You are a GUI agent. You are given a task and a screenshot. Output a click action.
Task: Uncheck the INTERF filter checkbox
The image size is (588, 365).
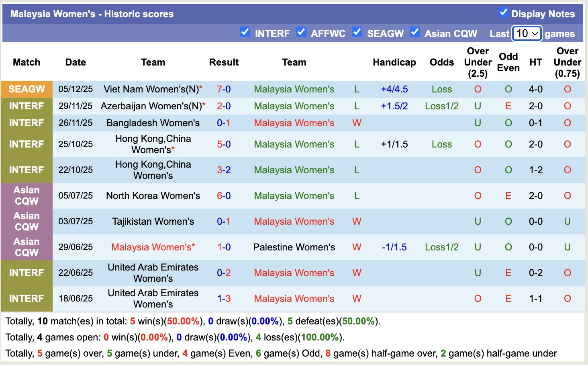click(x=245, y=32)
